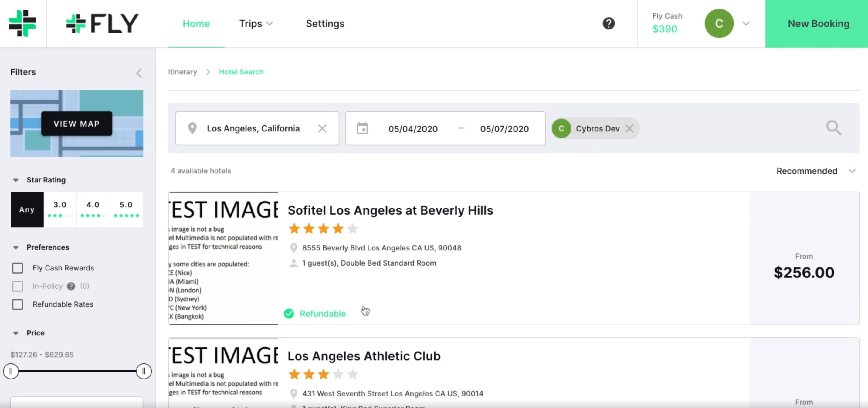
Task: Click the In-Policy help info icon
Action: (71, 286)
